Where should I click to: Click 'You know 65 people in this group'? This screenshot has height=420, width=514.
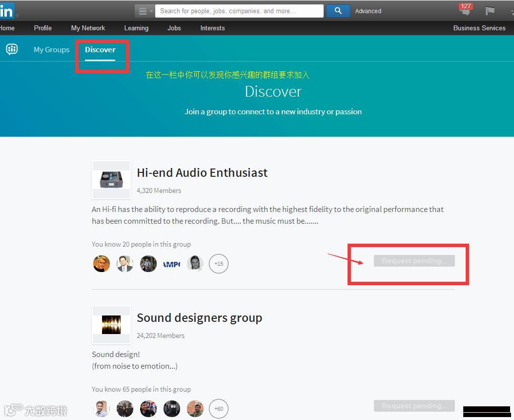click(141, 389)
